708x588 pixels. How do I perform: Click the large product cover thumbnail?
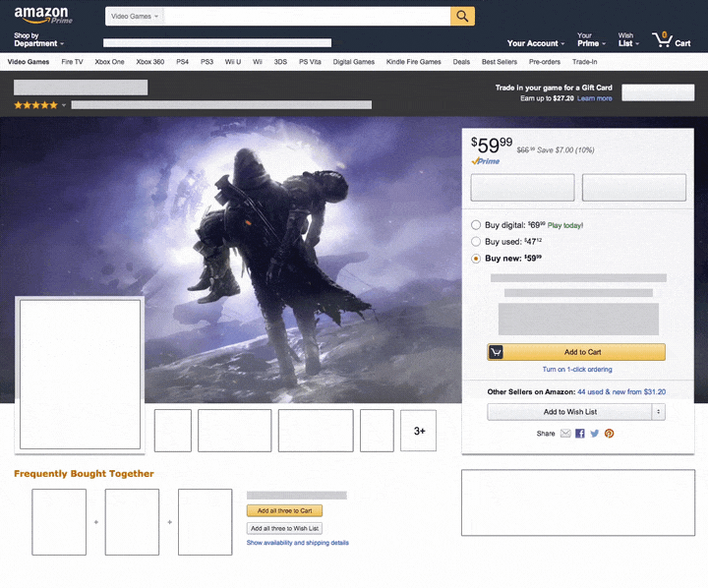[80, 375]
